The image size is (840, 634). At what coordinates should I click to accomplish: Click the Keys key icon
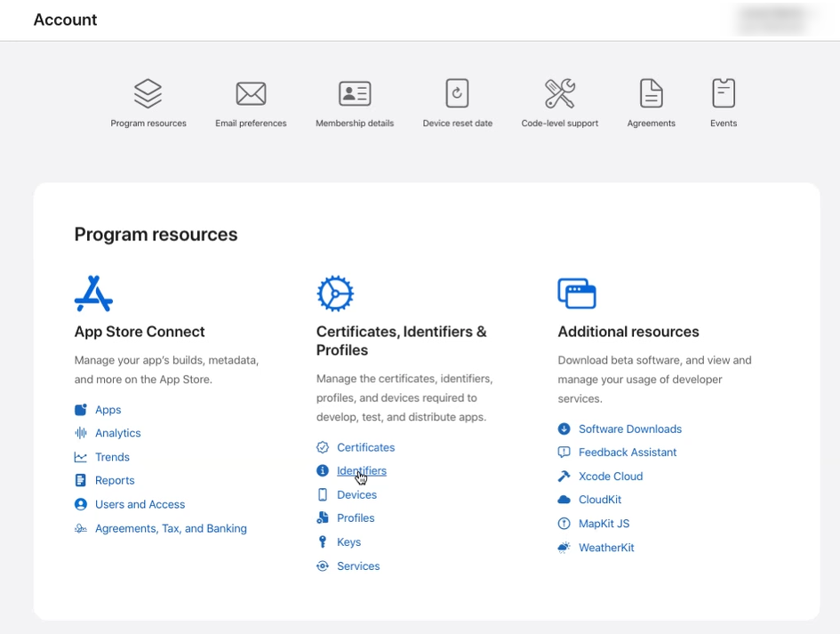pos(323,542)
